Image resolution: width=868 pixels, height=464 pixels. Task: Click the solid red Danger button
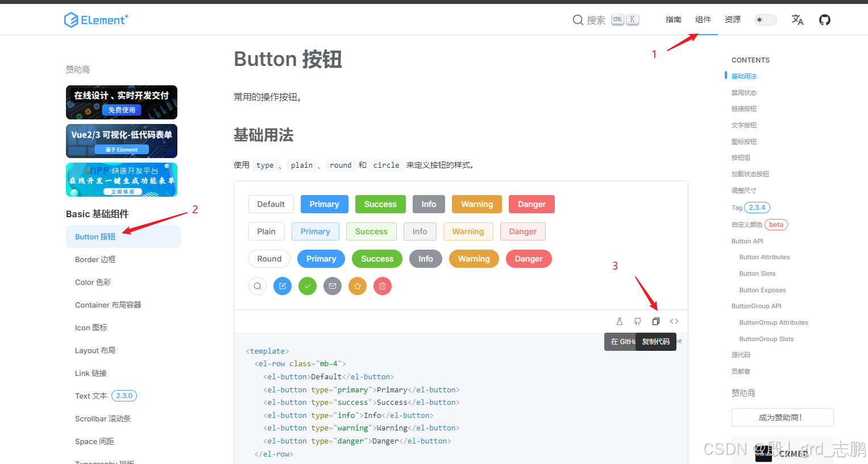point(531,204)
